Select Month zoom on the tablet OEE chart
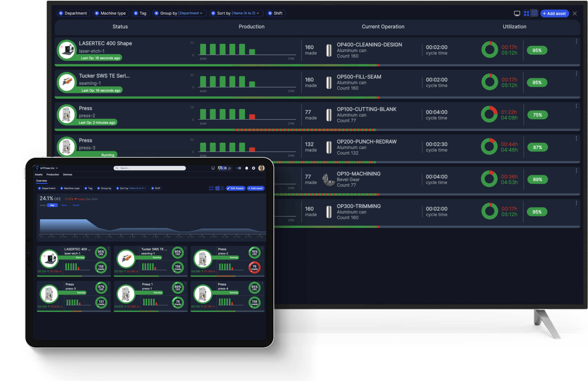 [76, 205]
